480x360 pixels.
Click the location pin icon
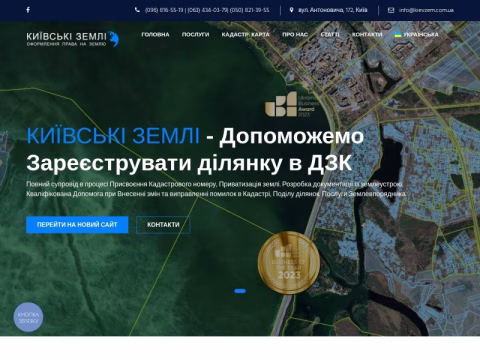291,10
